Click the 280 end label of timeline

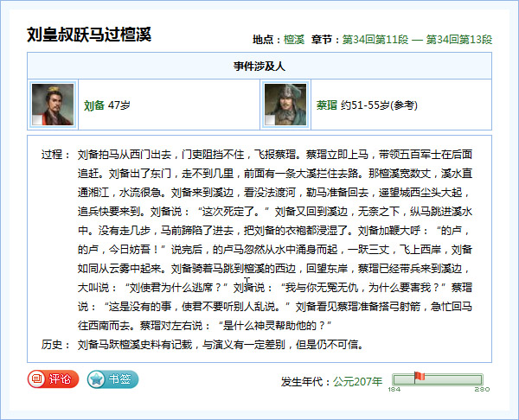pos(482,390)
